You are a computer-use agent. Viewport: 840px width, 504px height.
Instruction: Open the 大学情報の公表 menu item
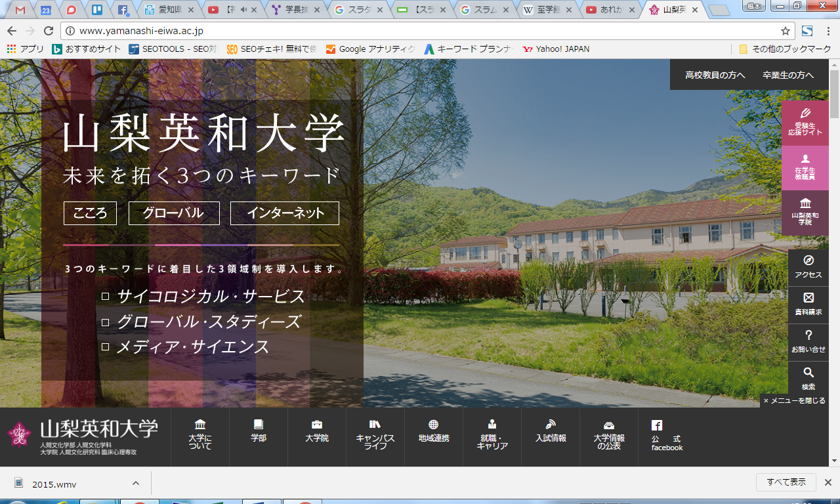[x=609, y=436]
